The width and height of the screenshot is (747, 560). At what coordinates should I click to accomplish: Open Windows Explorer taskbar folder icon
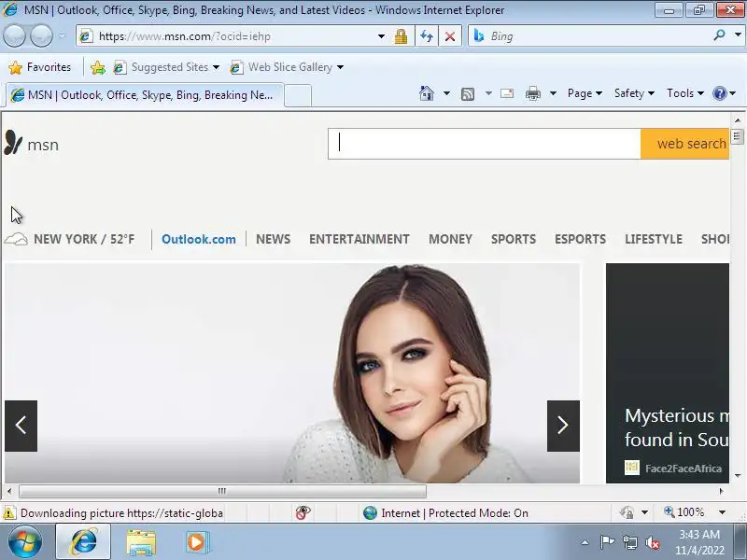[141, 542]
